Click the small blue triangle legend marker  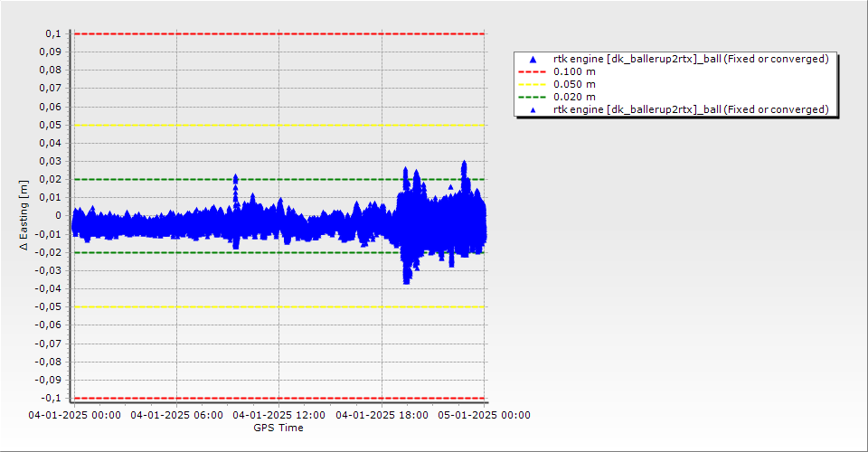pyautogui.click(x=533, y=109)
